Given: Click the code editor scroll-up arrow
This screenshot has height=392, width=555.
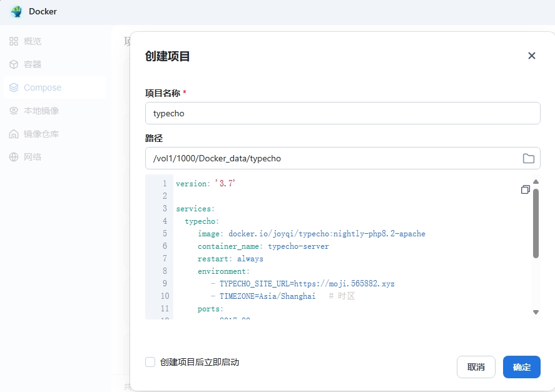Looking at the screenshot, I should coord(536,181).
